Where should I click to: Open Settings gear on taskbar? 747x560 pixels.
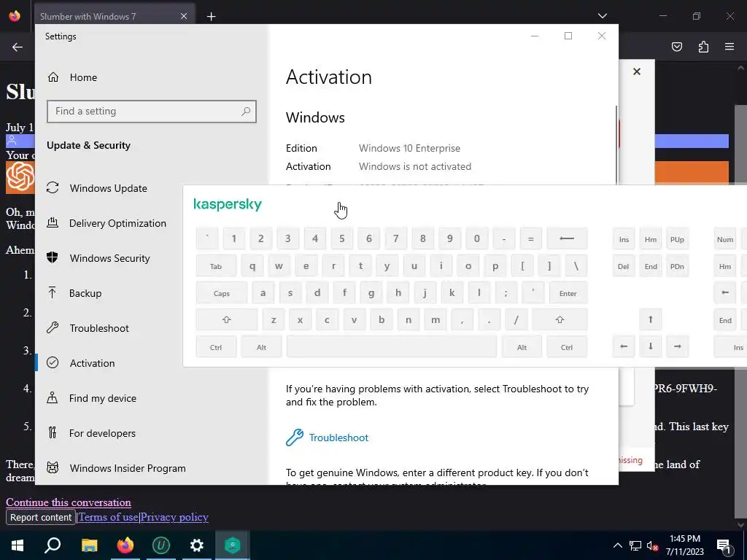pyautogui.click(x=196, y=545)
